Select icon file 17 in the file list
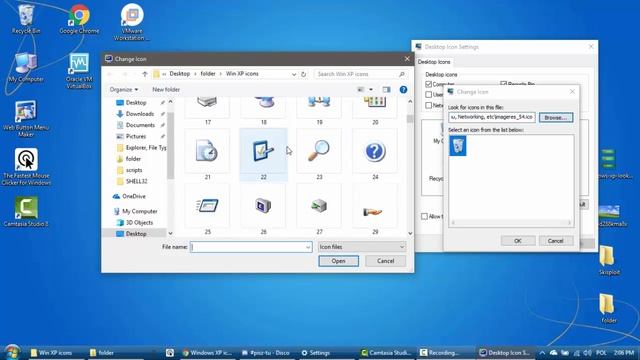This screenshot has height=360, width=640. [x=207, y=111]
